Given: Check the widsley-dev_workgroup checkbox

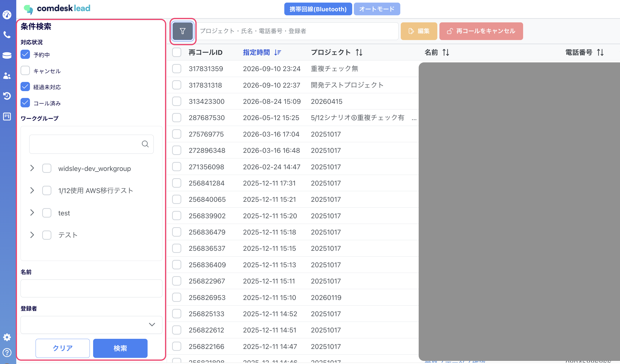Looking at the screenshot, I should (47, 168).
